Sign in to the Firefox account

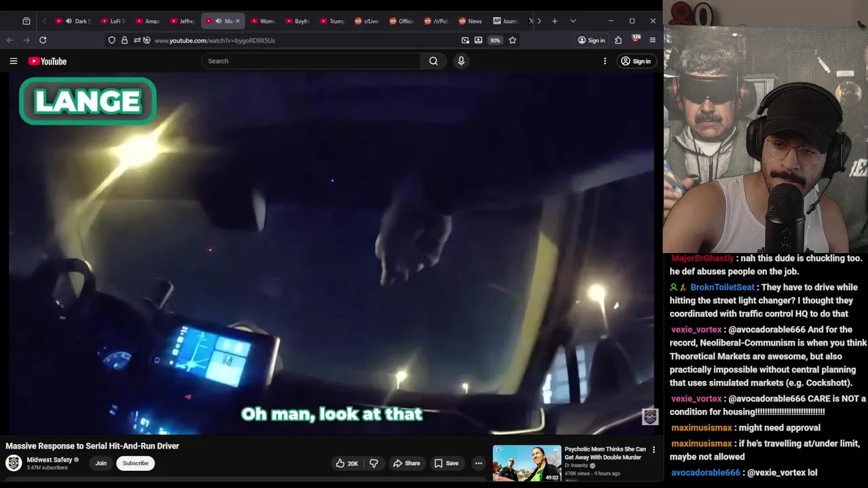591,40
